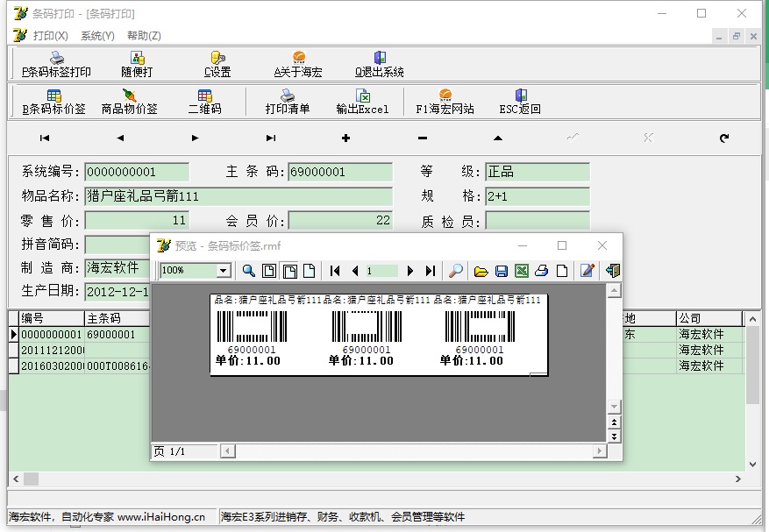Click P条码标签打印 toolbar button

(56, 65)
